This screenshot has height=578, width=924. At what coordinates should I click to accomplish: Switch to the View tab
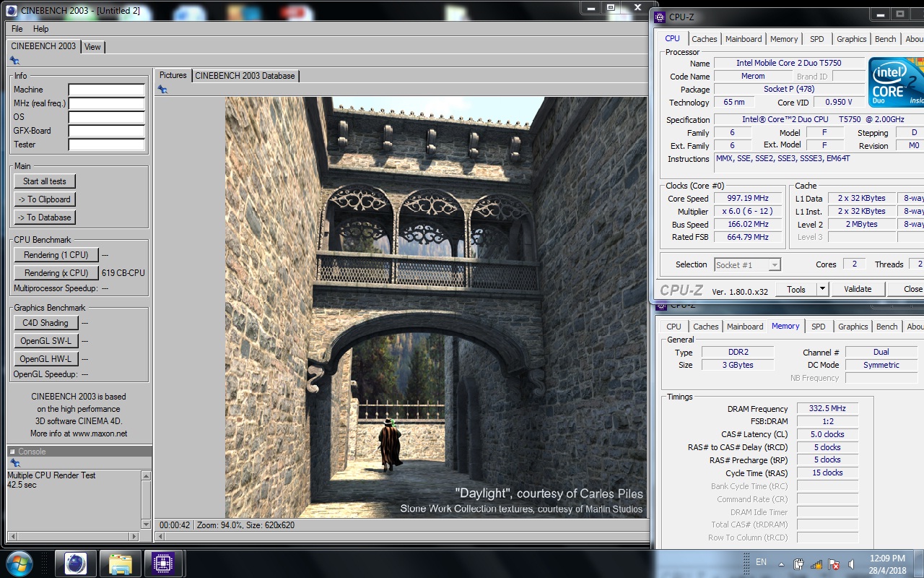(x=92, y=46)
